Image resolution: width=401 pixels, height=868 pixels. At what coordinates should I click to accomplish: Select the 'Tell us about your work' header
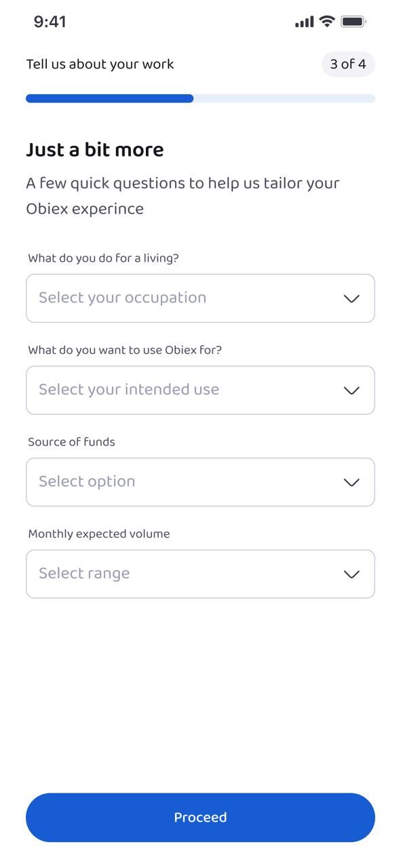[x=99, y=64]
